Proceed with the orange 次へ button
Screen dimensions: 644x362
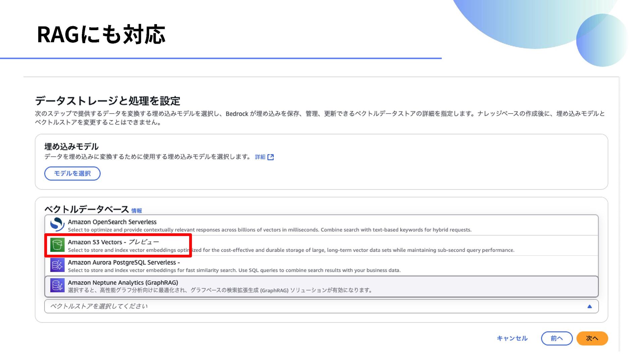tap(592, 339)
